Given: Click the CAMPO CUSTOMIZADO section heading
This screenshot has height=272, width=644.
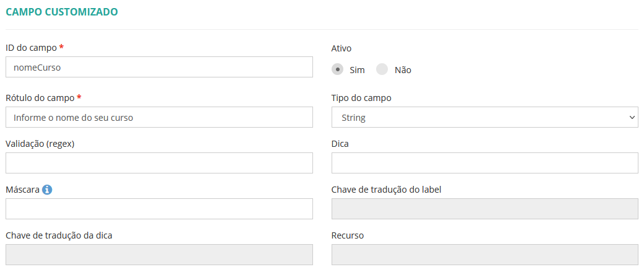Looking at the screenshot, I should tap(61, 12).
